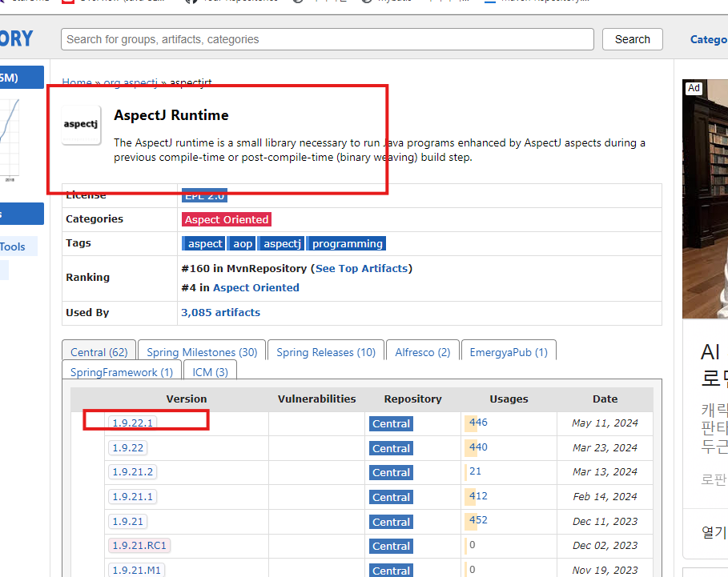Switch to SpringFramework (1) tab
728x577 pixels.
(122, 372)
